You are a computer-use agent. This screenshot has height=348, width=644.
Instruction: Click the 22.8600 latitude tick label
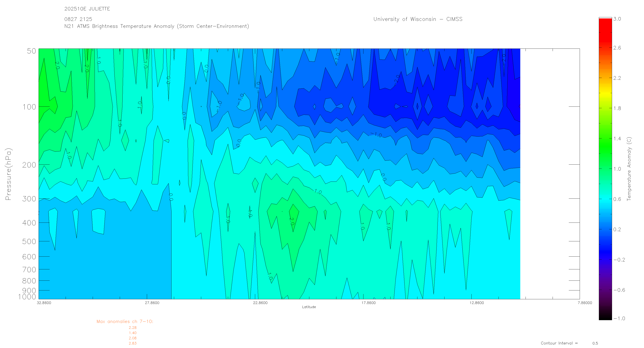(260, 303)
